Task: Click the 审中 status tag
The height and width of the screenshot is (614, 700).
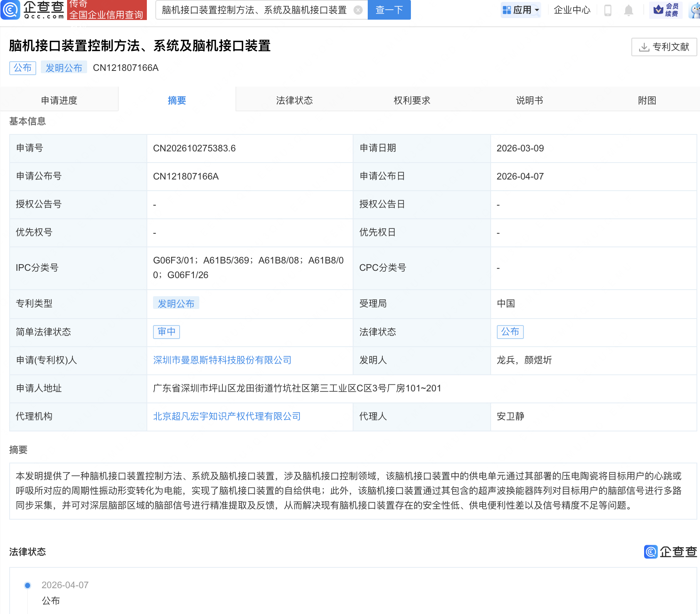Action: (x=167, y=332)
